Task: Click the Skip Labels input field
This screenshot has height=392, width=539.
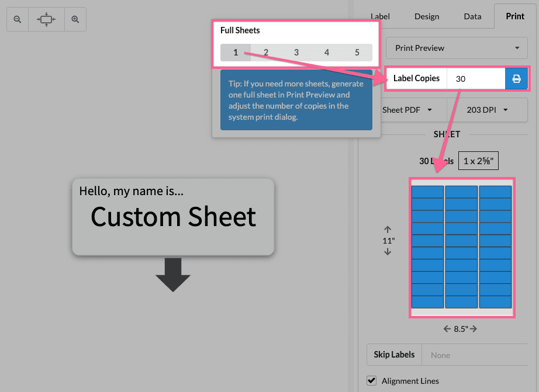Action: [x=474, y=355]
